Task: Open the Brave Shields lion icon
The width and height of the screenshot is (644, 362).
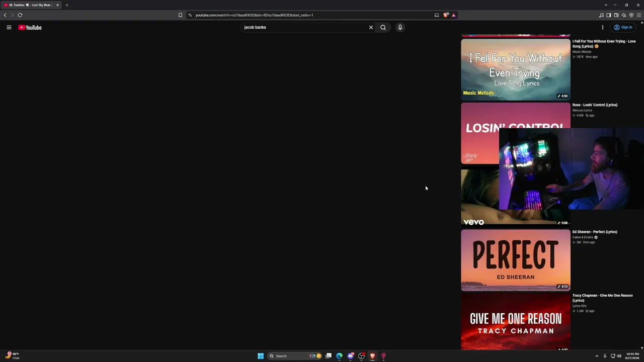Action: [x=446, y=15]
